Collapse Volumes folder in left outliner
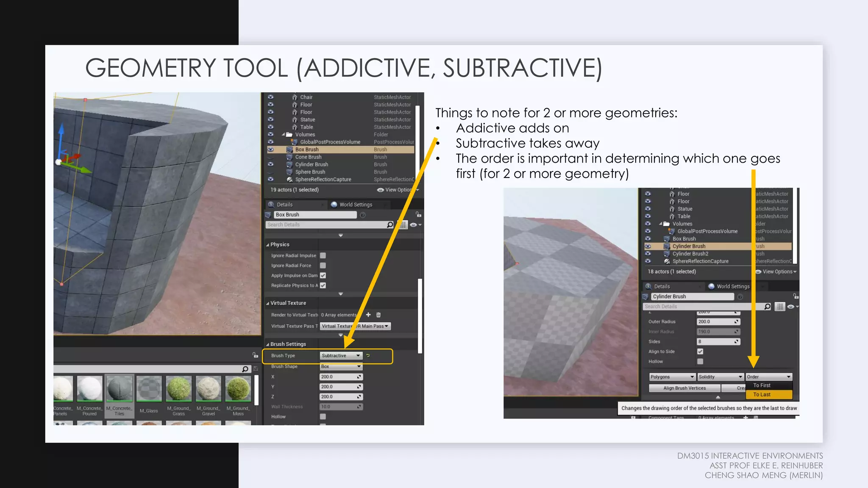This screenshot has height=488, width=868. (x=284, y=135)
